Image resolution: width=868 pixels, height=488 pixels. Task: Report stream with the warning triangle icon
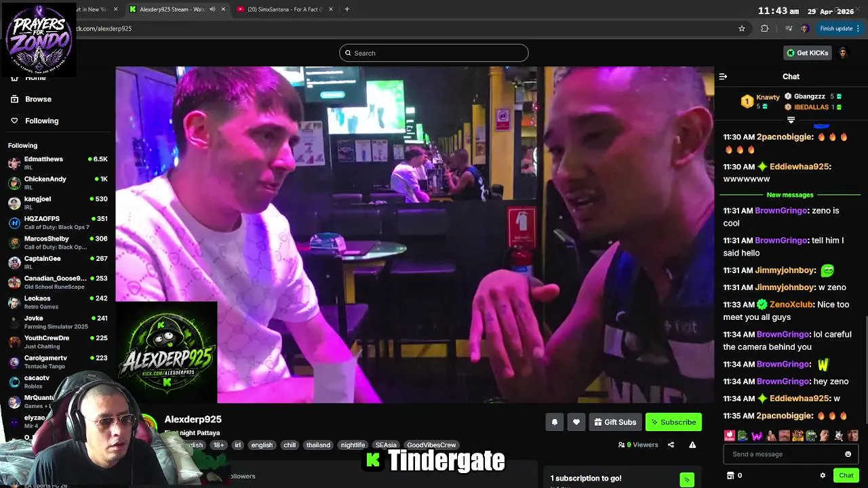[x=692, y=445]
